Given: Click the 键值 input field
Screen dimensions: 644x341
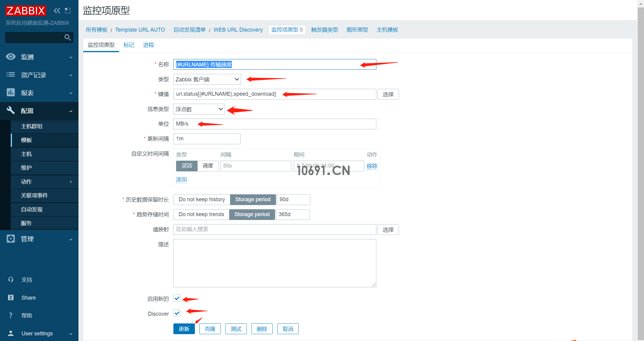Looking at the screenshot, I should tap(275, 94).
